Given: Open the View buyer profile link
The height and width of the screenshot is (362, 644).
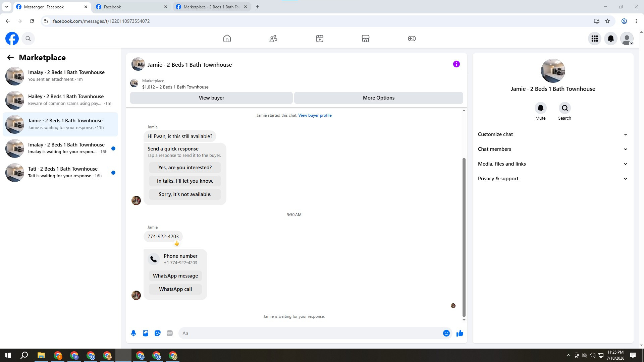Looking at the screenshot, I should pyautogui.click(x=315, y=115).
